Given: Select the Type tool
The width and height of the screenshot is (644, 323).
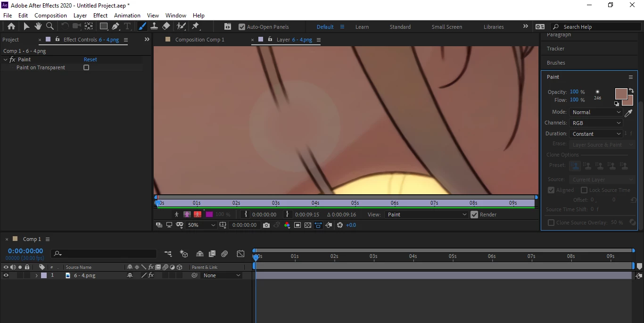Looking at the screenshot, I should click(127, 26).
